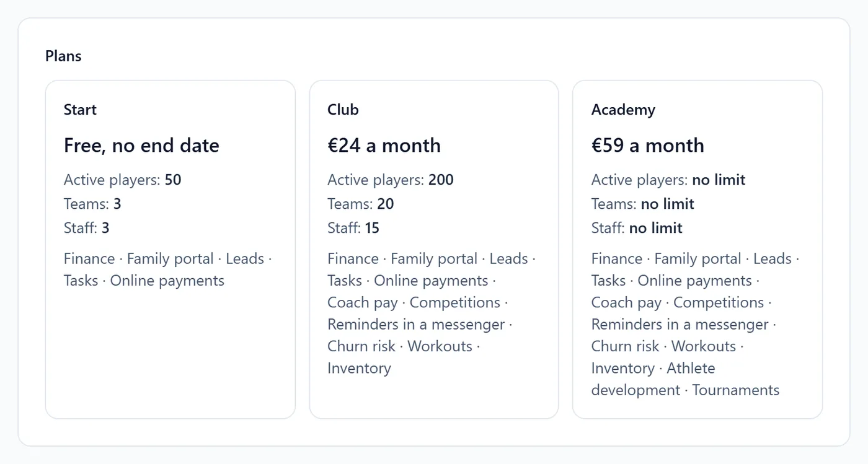Click Teams: no limit in Academy
Screen dimensions: 868x464
click(643, 204)
